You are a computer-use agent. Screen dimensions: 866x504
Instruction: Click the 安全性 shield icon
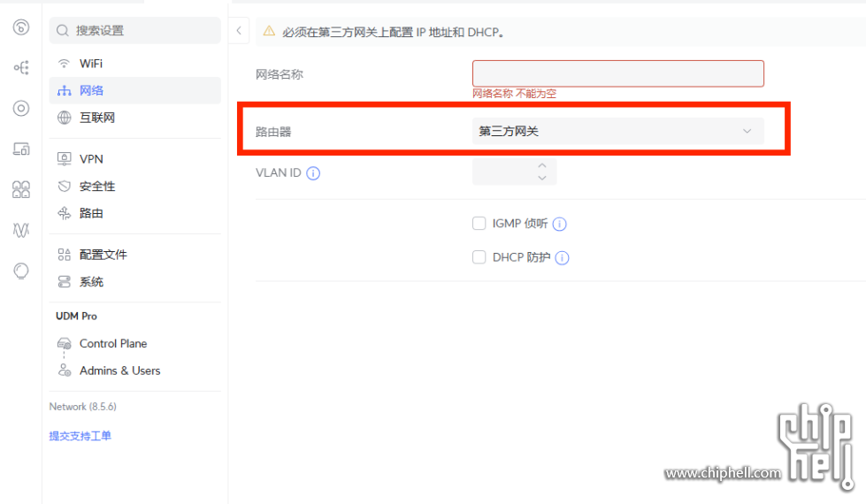click(x=64, y=186)
